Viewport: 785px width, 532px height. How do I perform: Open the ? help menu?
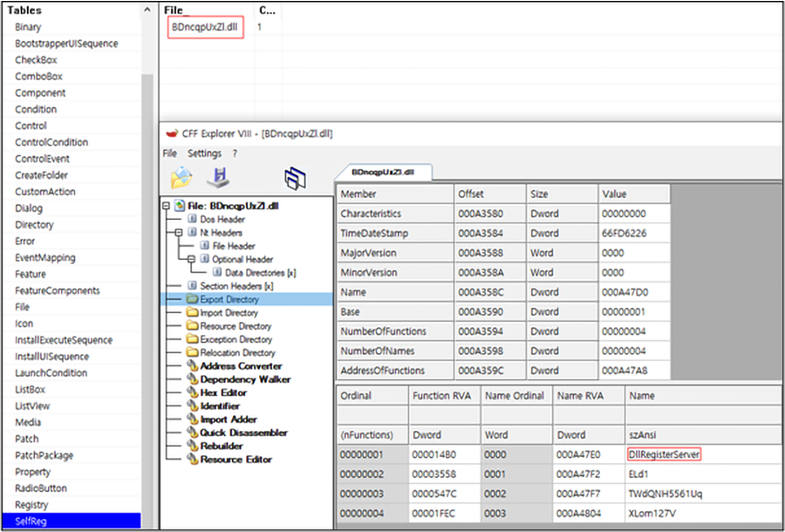point(235,153)
